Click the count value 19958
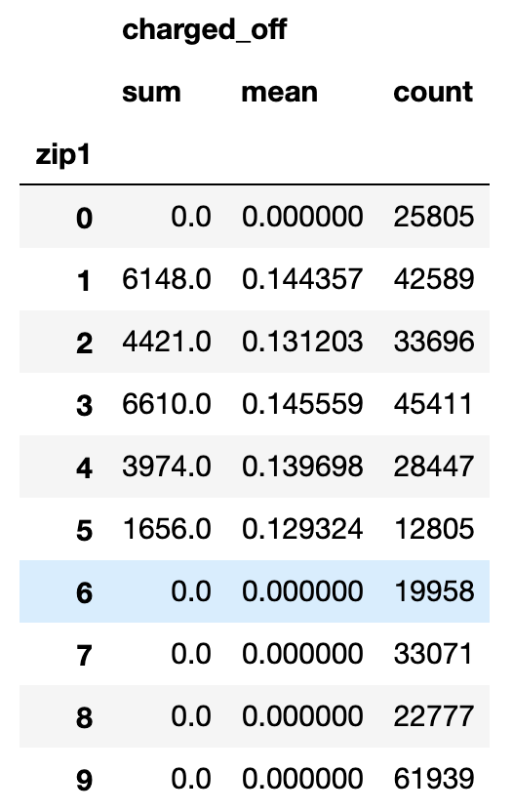The width and height of the screenshot is (513, 812). pos(434,591)
